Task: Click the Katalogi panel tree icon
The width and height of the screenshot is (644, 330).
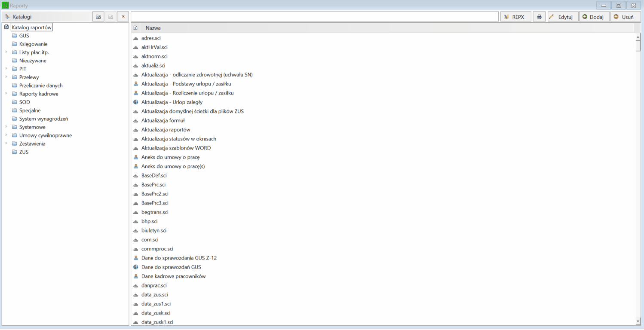Action: 7,17
